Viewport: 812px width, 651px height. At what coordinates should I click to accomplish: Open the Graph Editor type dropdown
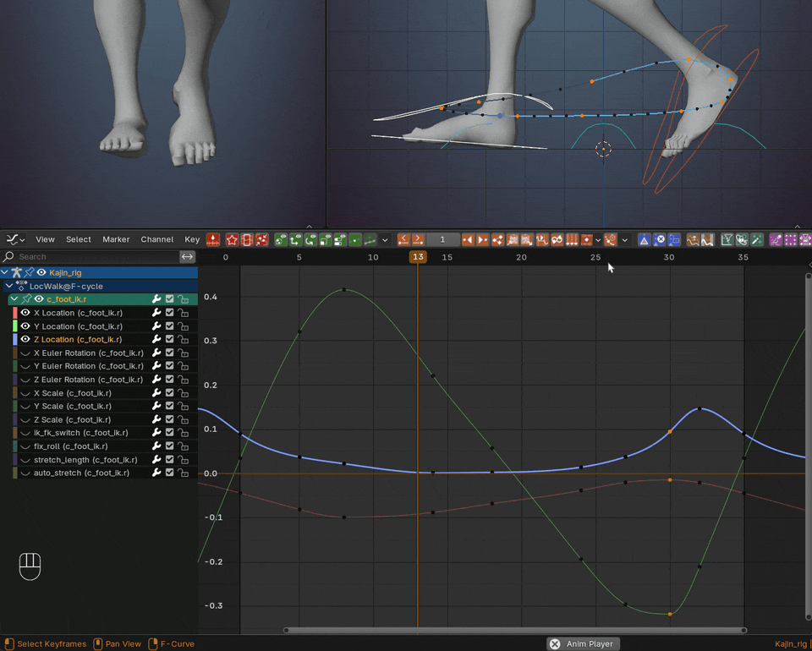(15, 239)
